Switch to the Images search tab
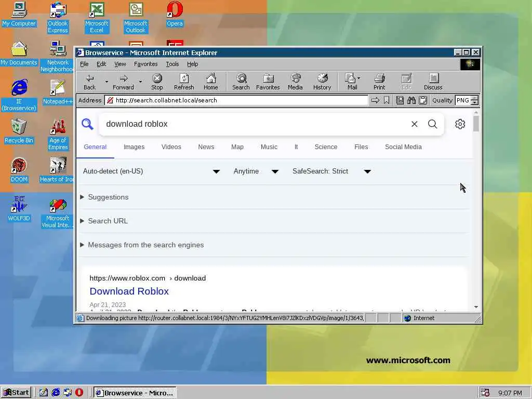 coord(134,147)
